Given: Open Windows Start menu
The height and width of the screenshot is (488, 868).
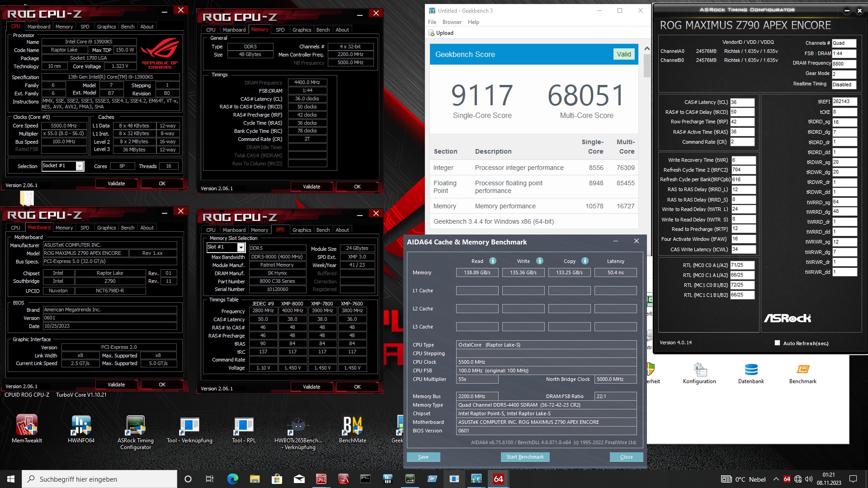Looking at the screenshot, I should (x=11, y=479).
